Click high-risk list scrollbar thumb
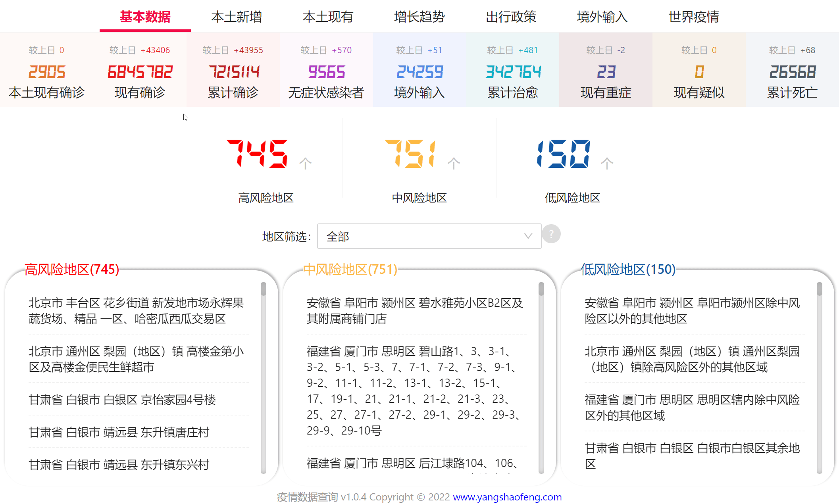 tap(263, 289)
